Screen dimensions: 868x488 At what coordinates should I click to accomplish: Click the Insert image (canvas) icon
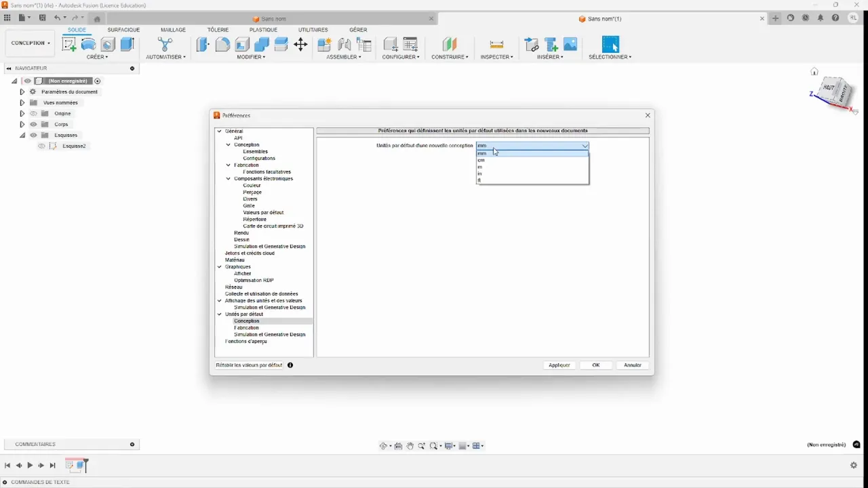coord(570,45)
